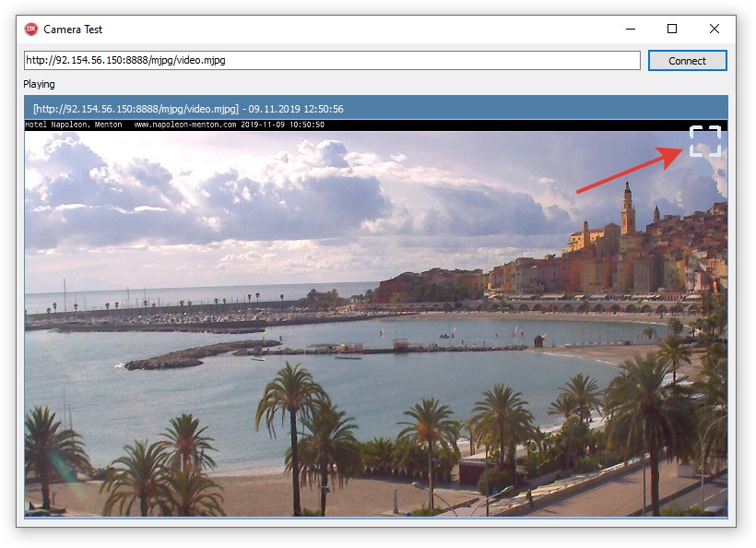Screen dimensions: 756x548
Task: Click the 09.11.2019 12:50:56 timestamp in header
Action: (x=296, y=109)
